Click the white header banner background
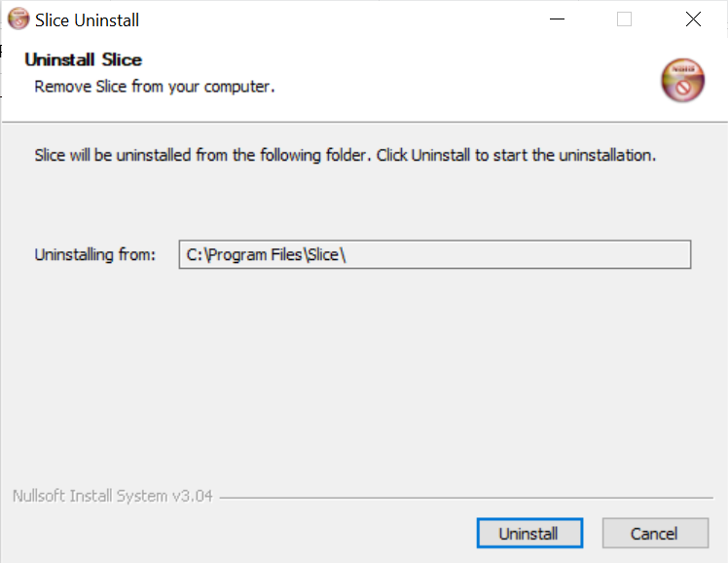Image resolution: width=728 pixels, height=563 pixels. 438,78
